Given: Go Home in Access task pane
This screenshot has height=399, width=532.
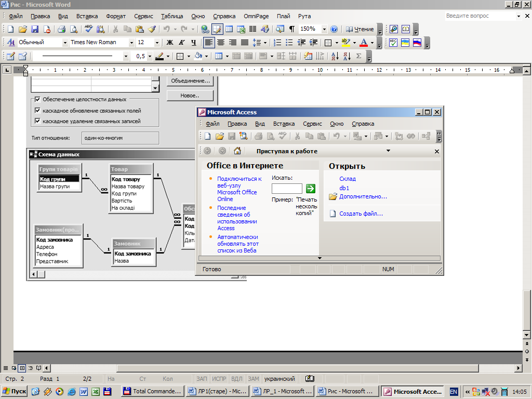Looking at the screenshot, I should pyautogui.click(x=237, y=151).
